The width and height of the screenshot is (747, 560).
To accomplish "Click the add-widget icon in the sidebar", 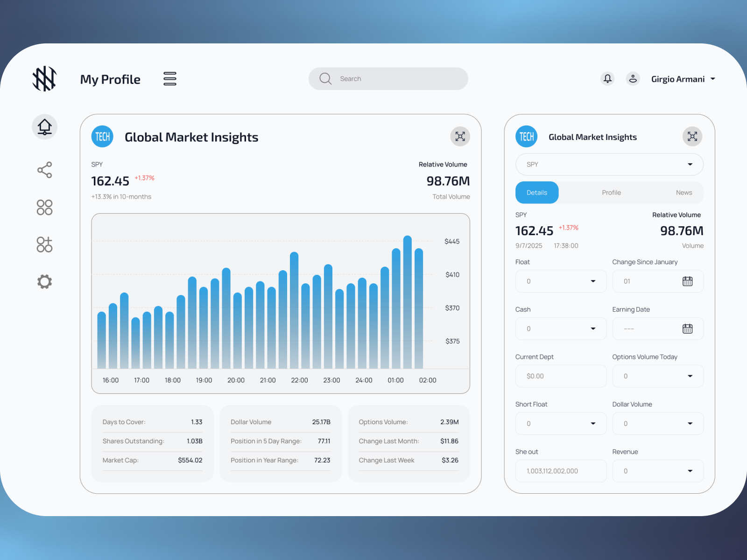I will pos(44,244).
